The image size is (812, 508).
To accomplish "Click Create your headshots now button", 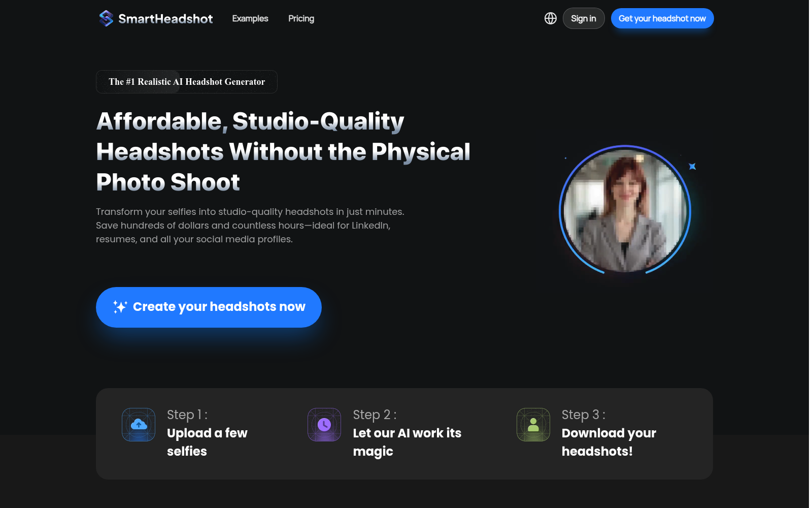I will tap(219, 307).
